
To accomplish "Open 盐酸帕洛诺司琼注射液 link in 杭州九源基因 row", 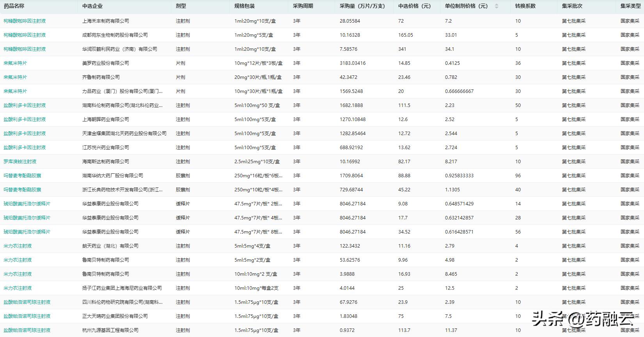I will 27,330.
